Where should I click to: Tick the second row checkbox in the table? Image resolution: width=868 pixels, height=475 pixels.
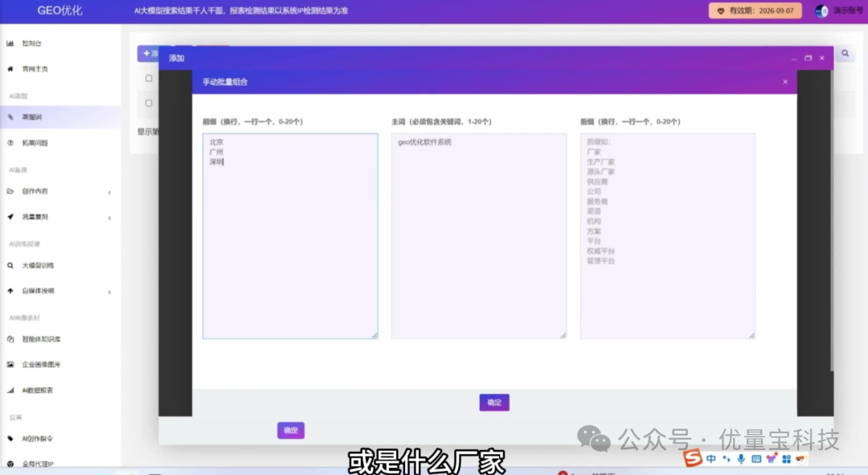149,103
